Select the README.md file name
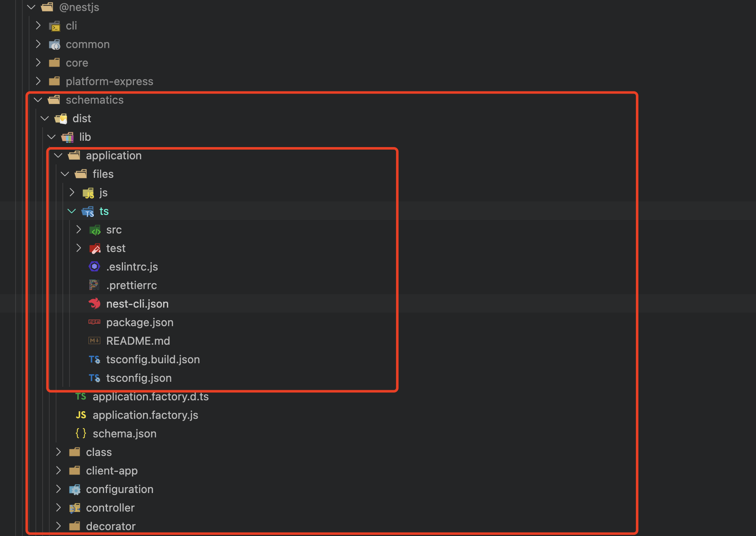The height and width of the screenshot is (536, 756). click(x=138, y=341)
